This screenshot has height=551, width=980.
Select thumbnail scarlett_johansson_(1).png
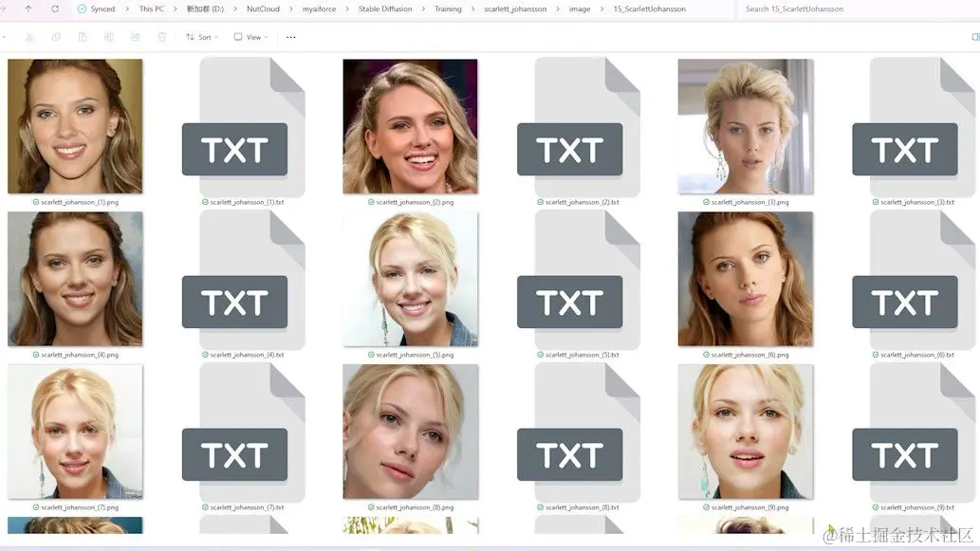click(x=75, y=126)
